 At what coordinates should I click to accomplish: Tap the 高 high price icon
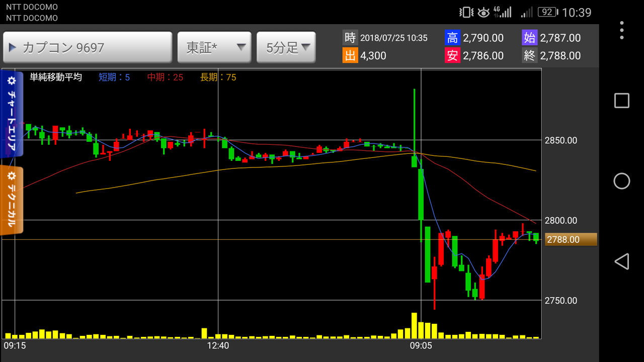click(452, 38)
